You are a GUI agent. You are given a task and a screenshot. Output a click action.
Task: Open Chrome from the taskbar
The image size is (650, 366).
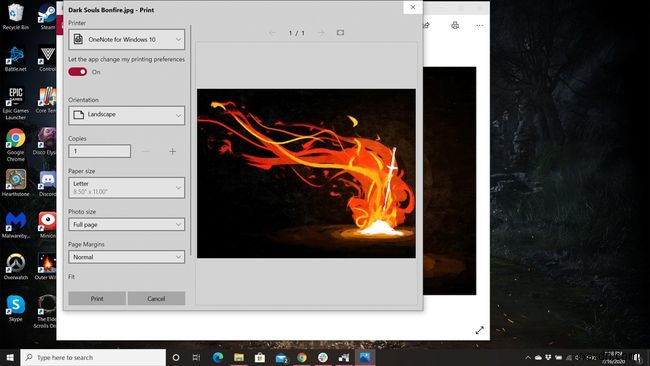click(302, 357)
